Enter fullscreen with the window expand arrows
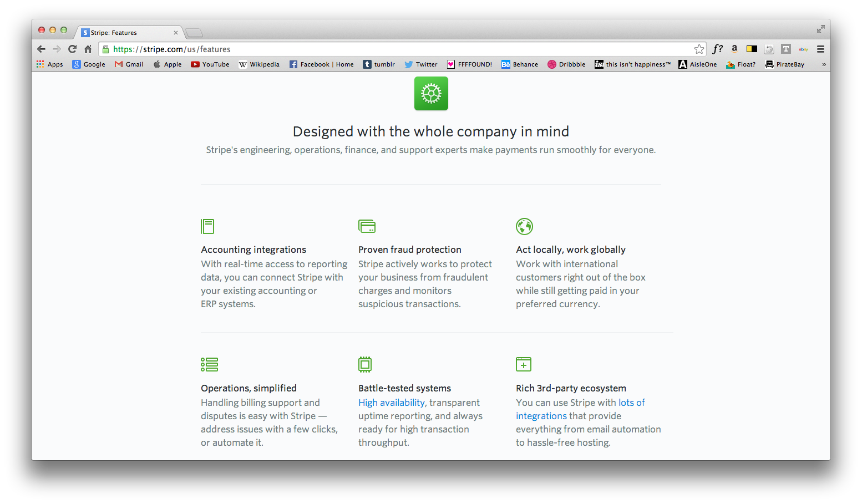This screenshot has height=504, width=862. point(820,29)
